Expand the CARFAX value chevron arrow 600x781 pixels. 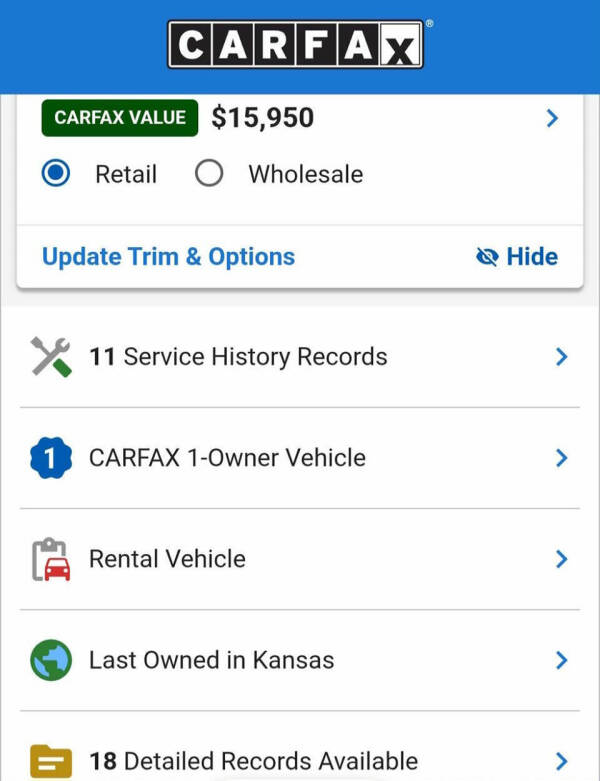552,118
